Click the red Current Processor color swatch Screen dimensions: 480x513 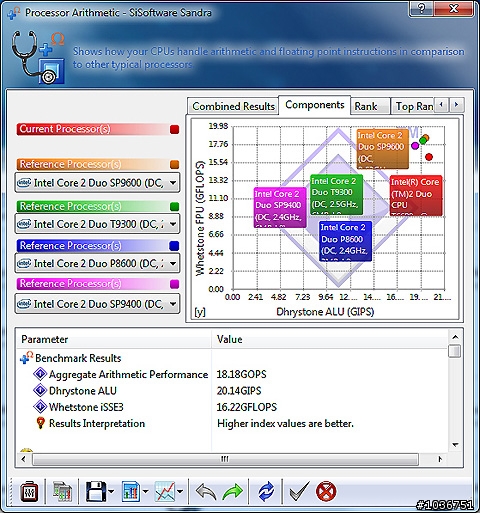(x=174, y=129)
